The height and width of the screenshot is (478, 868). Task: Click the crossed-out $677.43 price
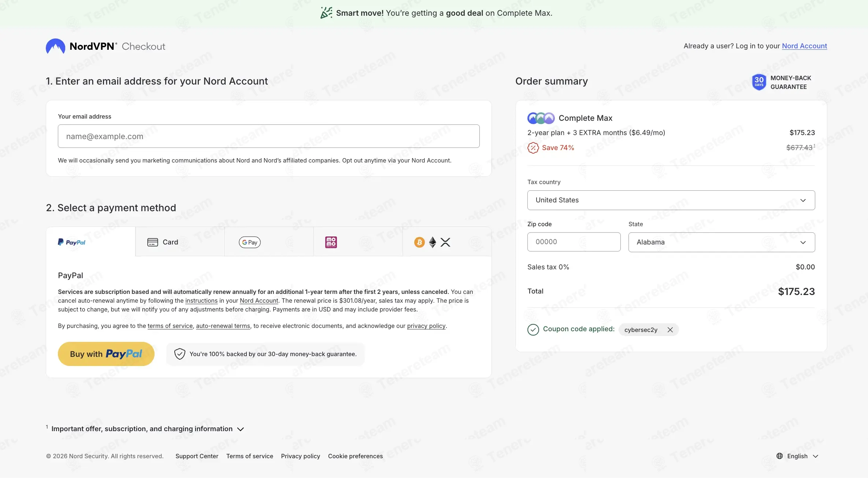coord(800,148)
